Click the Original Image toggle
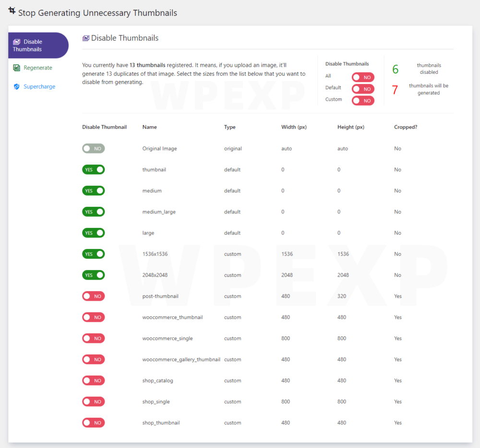This screenshot has height=448, width=480. [x=94, y=149]
